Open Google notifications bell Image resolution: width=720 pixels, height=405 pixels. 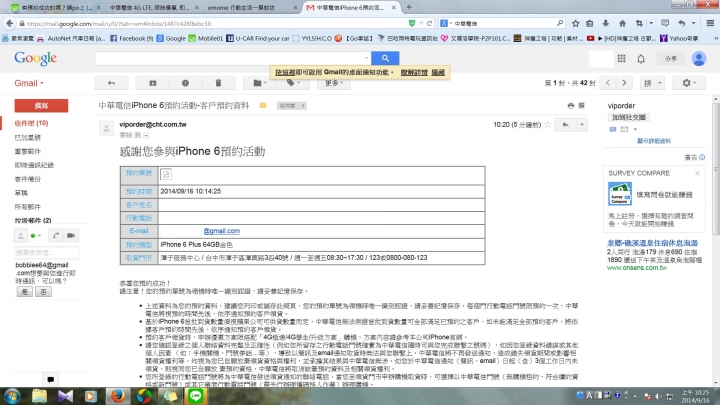tap(641, 59)
